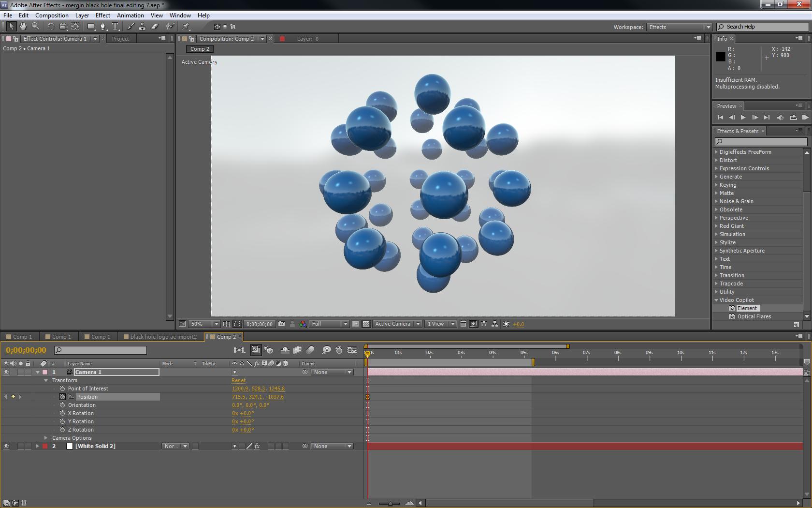The height and width of the screenshot is (508, 812).
Task: Play the preview
Action: point(743,118)
